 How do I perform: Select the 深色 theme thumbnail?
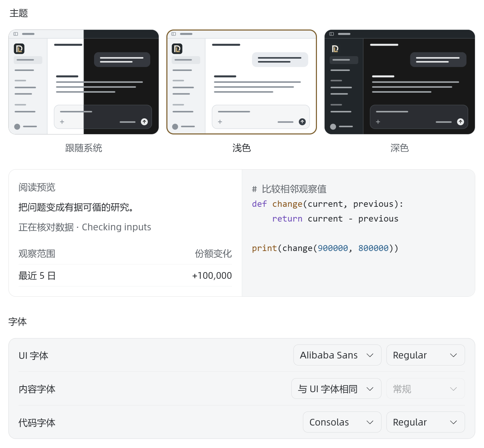click(x=399, y=82)
